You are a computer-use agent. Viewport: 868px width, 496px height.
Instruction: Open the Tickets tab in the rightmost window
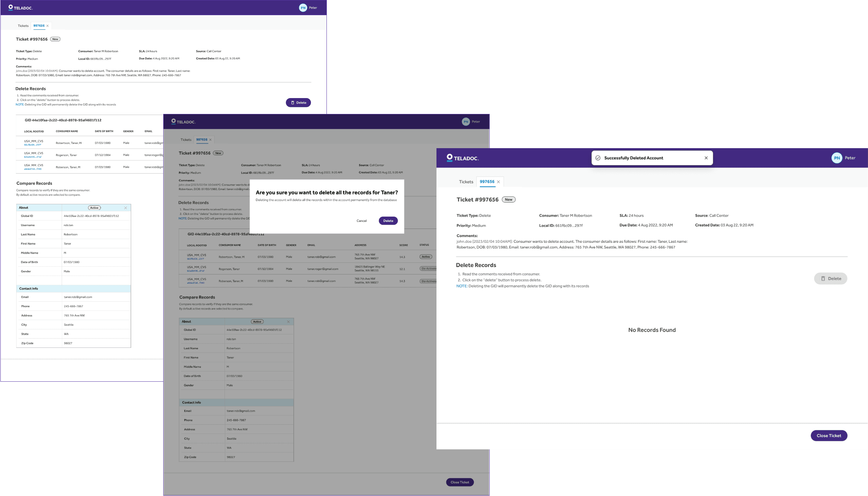(466, 182)
